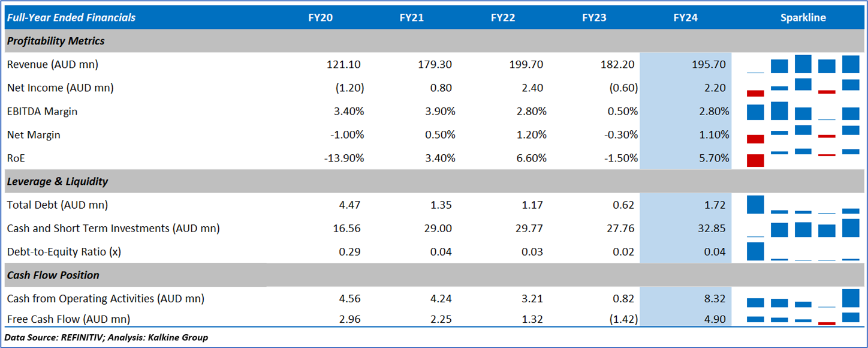868x348 pixels.
Task: Select the Leverage & Liquidity section row
Action: 58,181
